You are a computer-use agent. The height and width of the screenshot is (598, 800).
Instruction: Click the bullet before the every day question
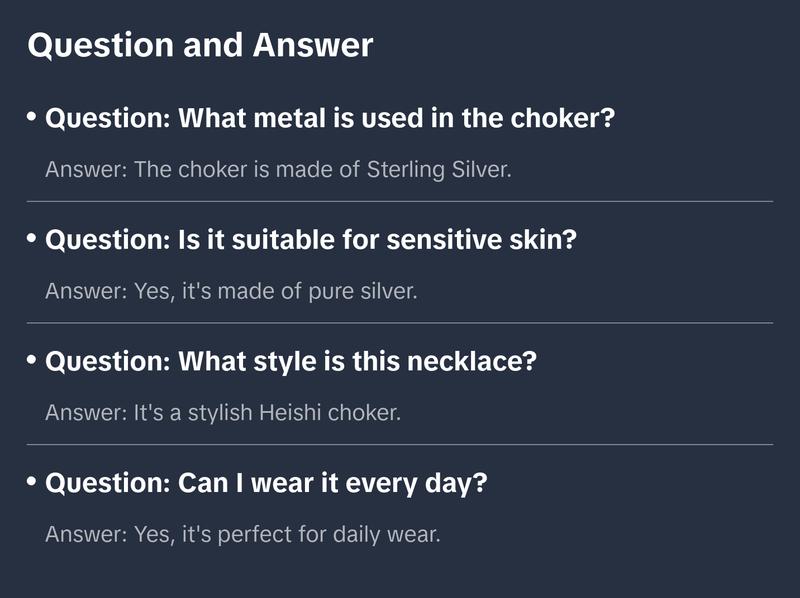coord(32,482)
